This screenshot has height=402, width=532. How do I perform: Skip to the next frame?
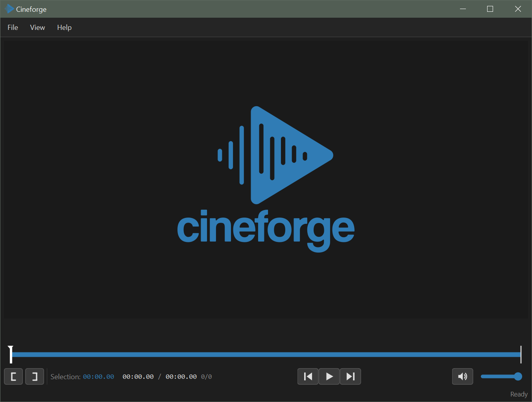[350, 376]
